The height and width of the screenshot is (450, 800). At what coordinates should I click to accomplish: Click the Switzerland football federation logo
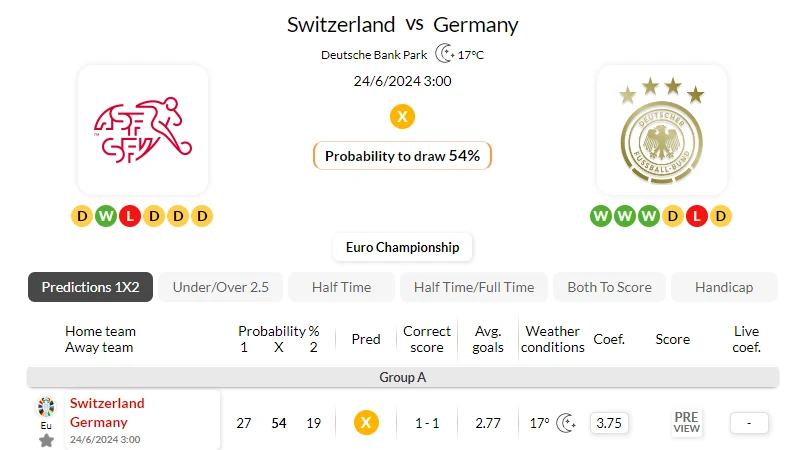click(143, 130)
